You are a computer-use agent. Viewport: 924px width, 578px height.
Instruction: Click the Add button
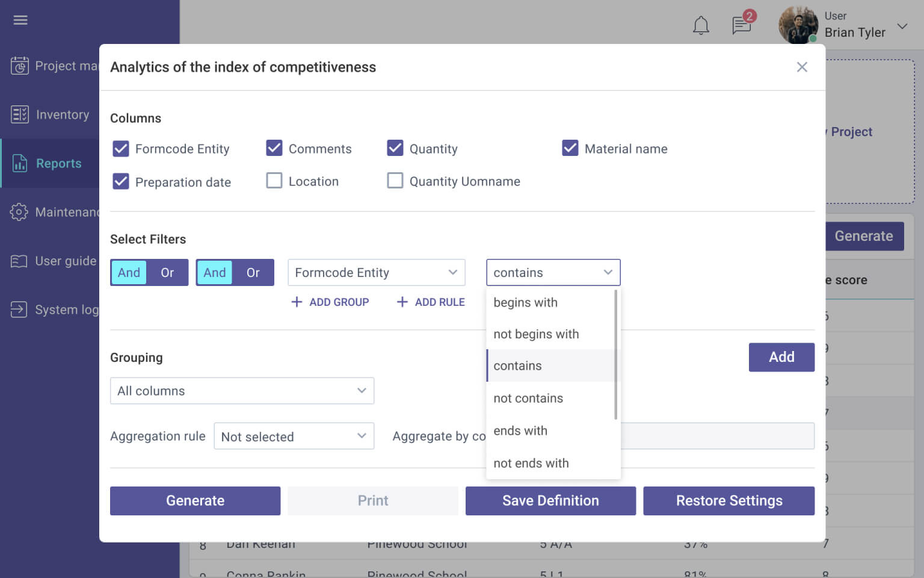781,357
